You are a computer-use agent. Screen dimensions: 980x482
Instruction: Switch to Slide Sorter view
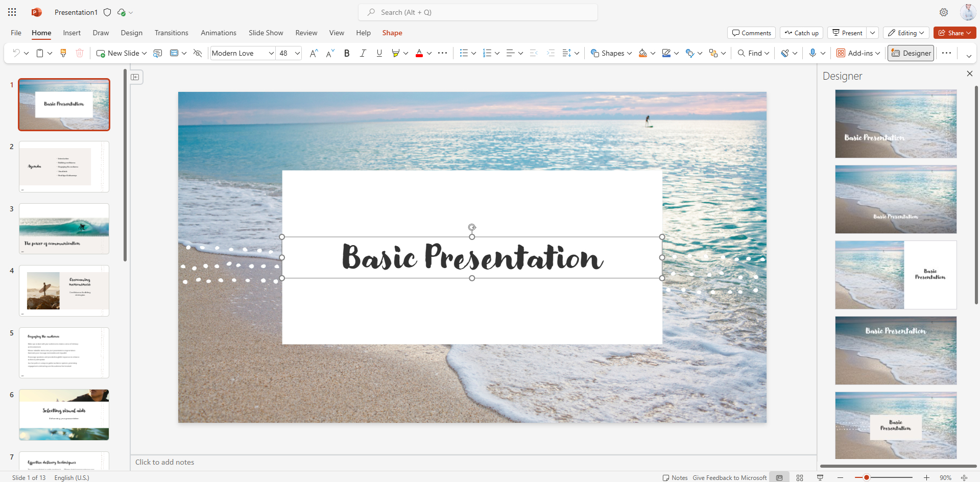[x=800, y=477]
